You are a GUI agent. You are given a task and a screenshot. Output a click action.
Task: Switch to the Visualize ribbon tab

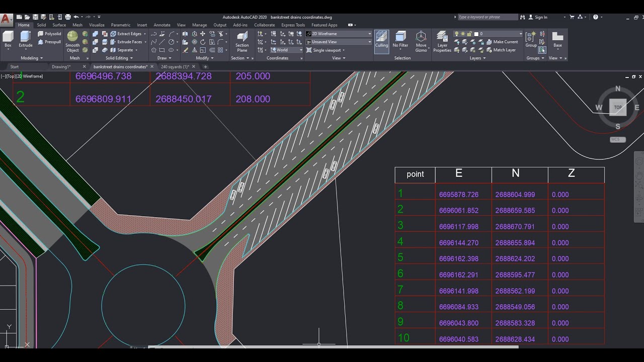tap(97, 25)
